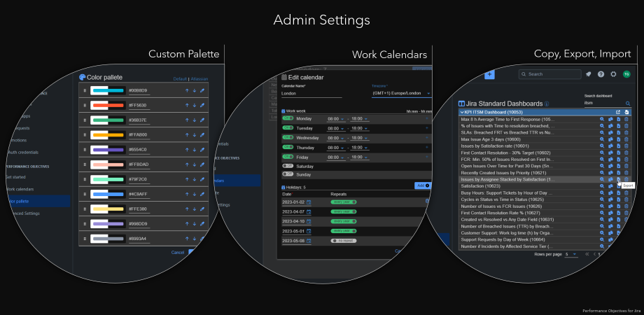Open Monday start time 08:00 dropdown
This screenshot has width=644, height=315.
pyautogui.click(x=336, y=119)
